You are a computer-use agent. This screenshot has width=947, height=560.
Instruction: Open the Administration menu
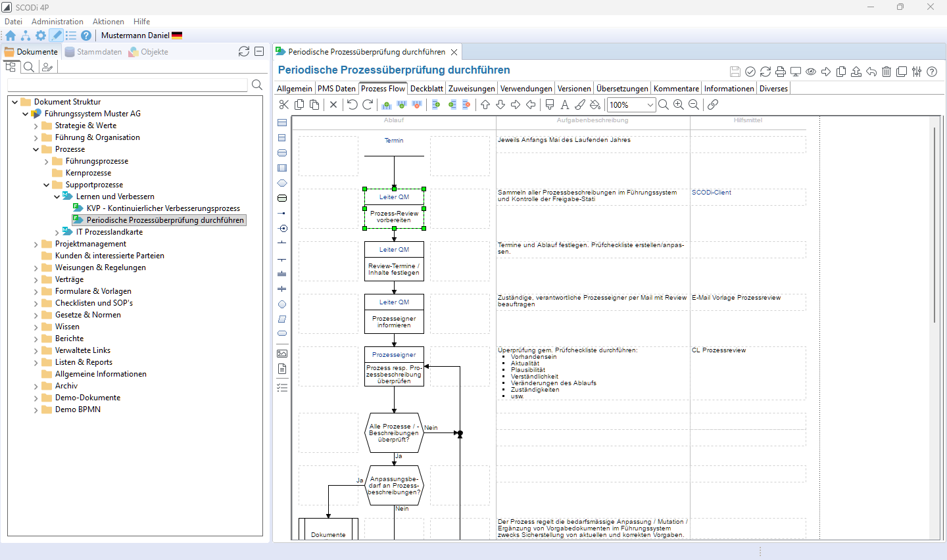(57, 22)
